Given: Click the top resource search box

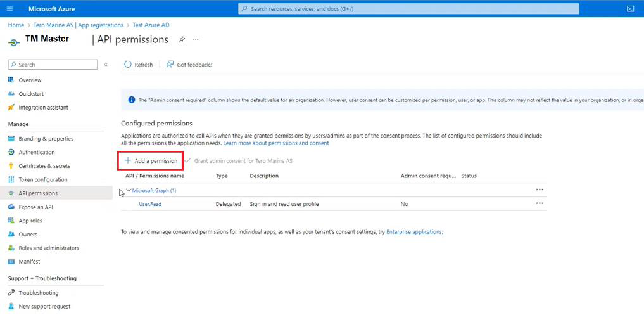Looking at the screenshot, I should [408, 9].
